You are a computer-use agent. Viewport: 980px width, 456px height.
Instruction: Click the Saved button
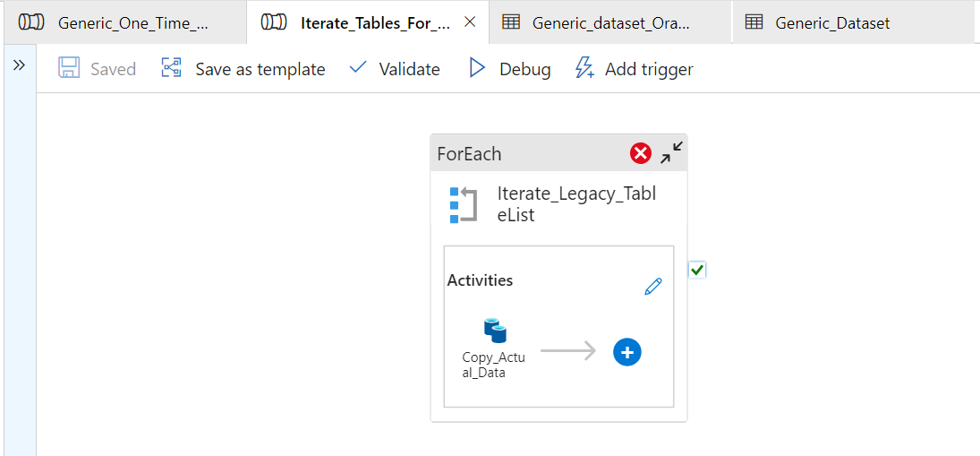click(x=98, y=69)
